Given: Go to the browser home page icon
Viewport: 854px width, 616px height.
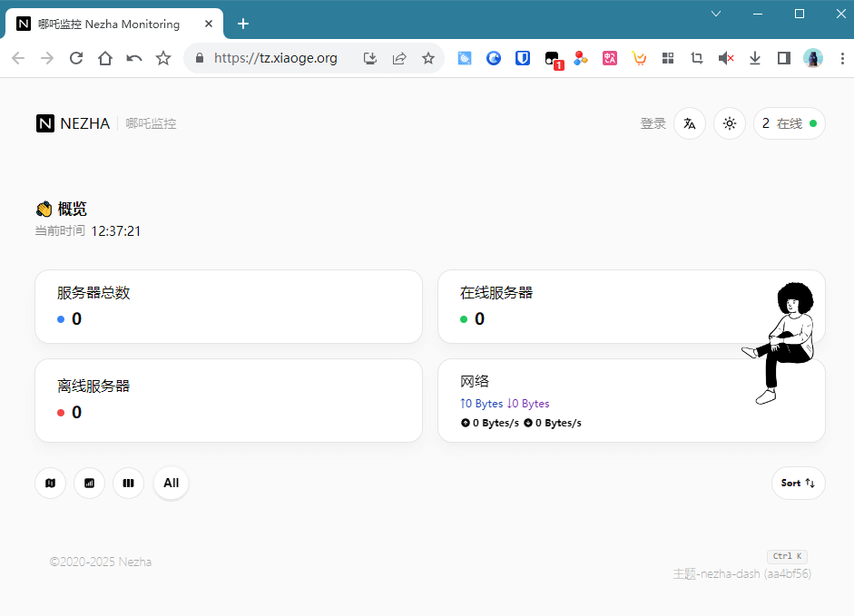Looking at the screenshot, I should pyautogui.click(x=105, y=58).
